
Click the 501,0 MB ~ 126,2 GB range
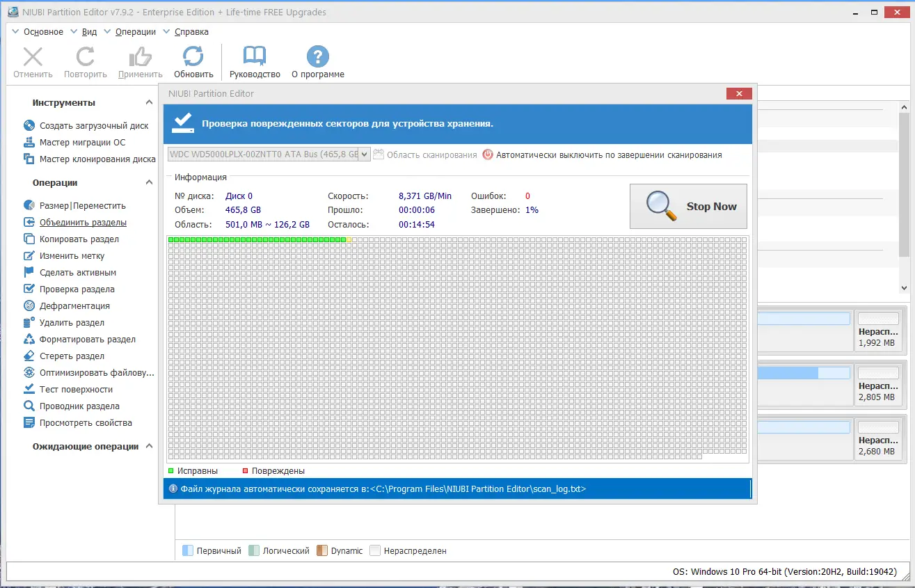[x=268, y=225]
